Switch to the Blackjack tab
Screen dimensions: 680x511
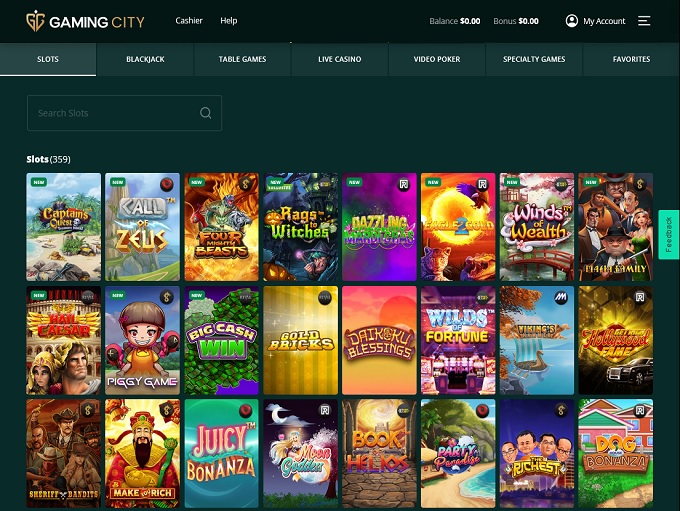coord(145,59)
